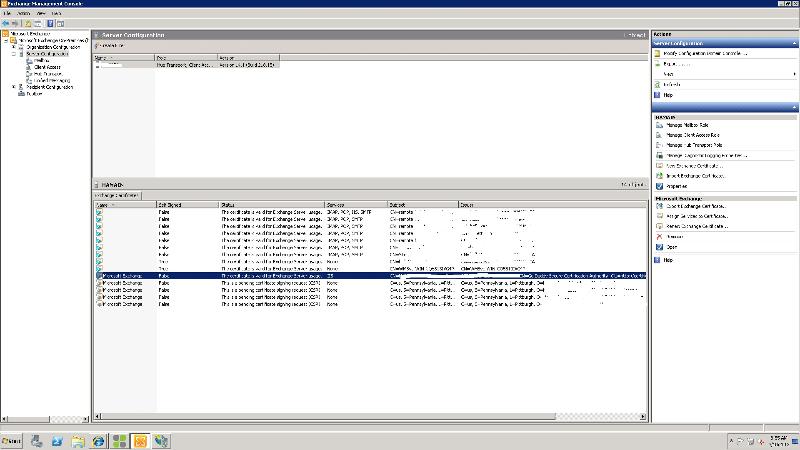This screenshot has height=450, width=800.
Task: Collapse Server Configuration tree node
Action: [14, 54]
